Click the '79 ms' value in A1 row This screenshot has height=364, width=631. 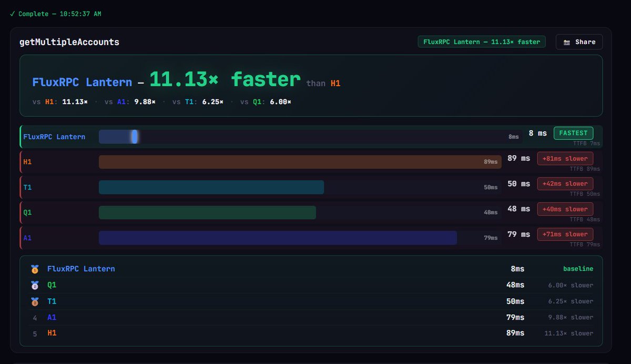pyautogui.click(x=519, y=234)
